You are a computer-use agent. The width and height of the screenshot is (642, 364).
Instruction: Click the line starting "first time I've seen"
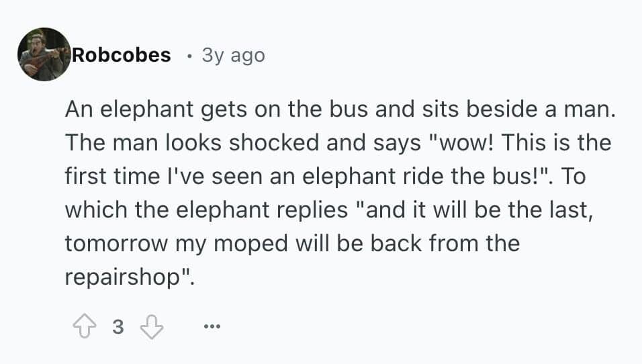[334, 177]
